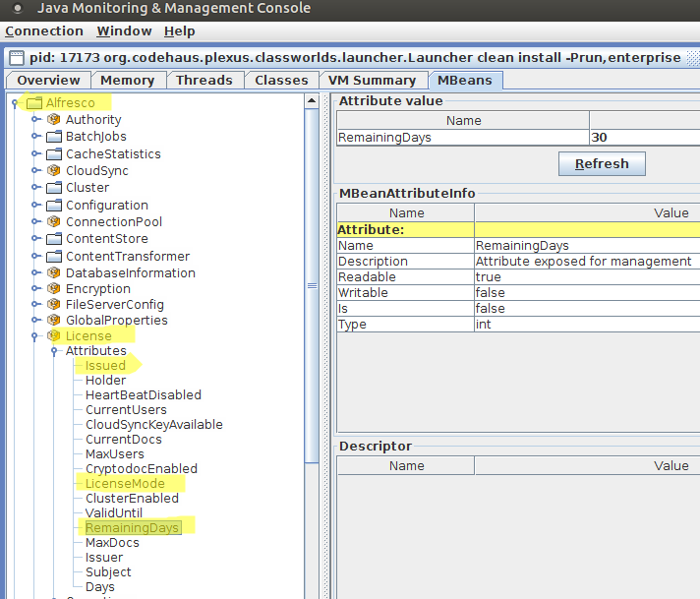
Task: Switch to the Threads tab
Action: (x=204, y=81)
